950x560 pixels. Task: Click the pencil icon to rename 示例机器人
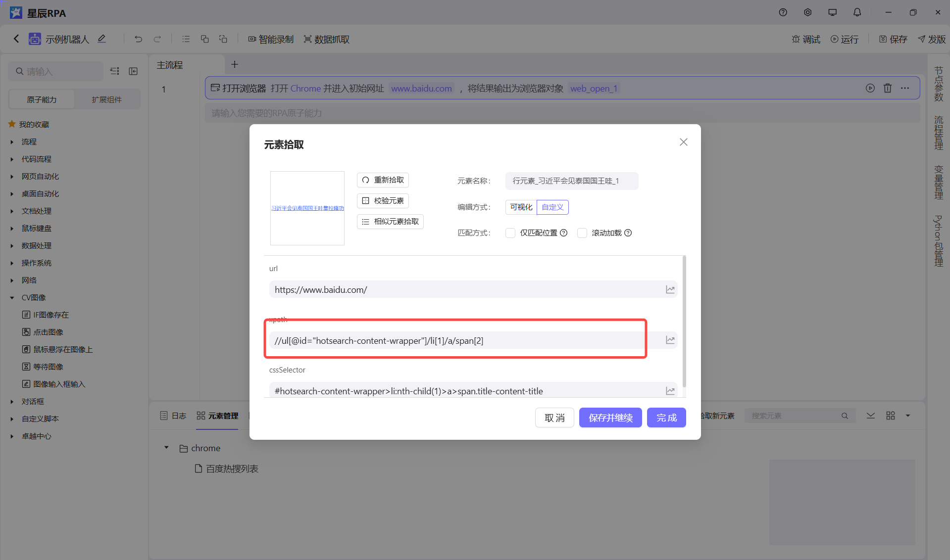tap(101, 39)
